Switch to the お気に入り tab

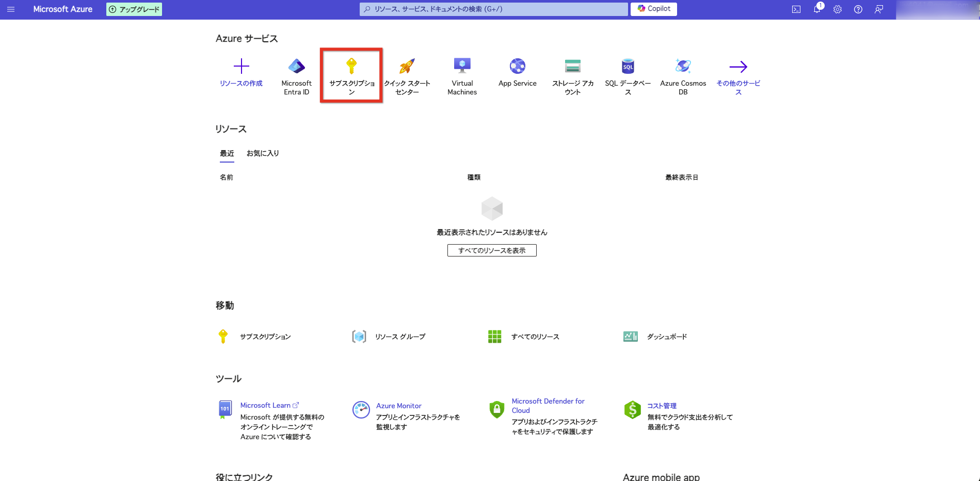[x=263, y=153]
